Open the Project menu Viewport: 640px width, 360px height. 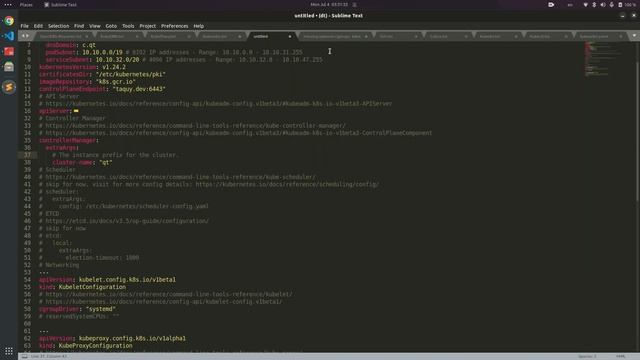[x=147, y=26]
